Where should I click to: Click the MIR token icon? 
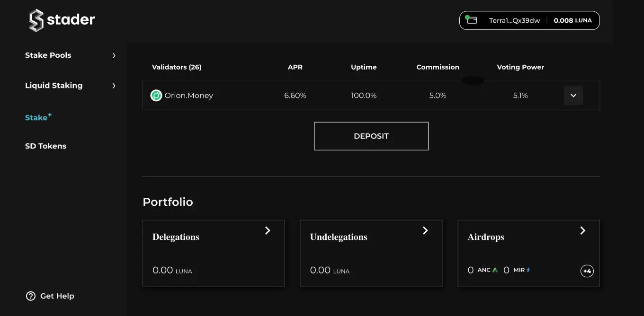tap(528, 270)
